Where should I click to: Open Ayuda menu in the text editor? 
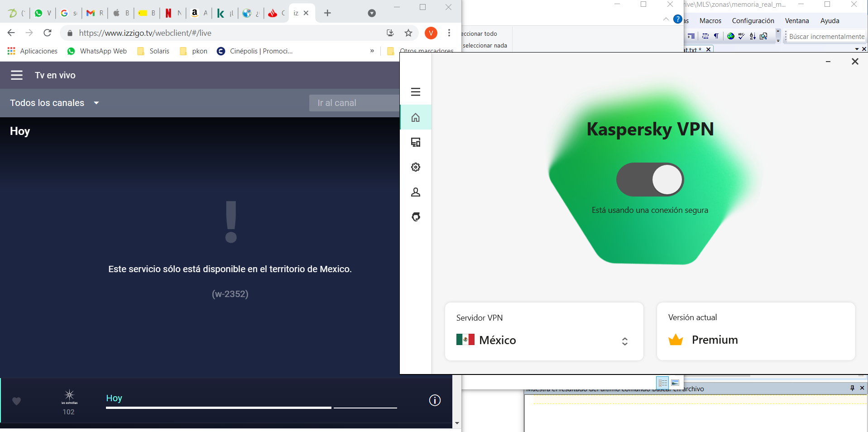pyautogui.click(x=830, y=21)
